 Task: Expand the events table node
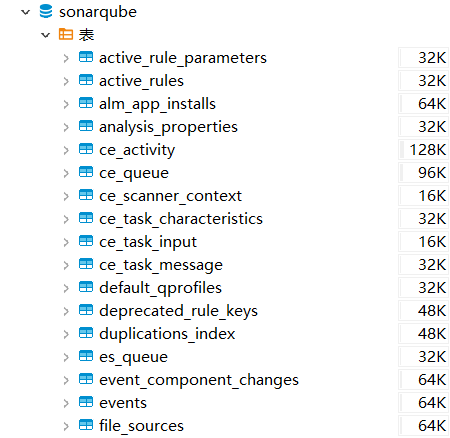click(66, 403)
